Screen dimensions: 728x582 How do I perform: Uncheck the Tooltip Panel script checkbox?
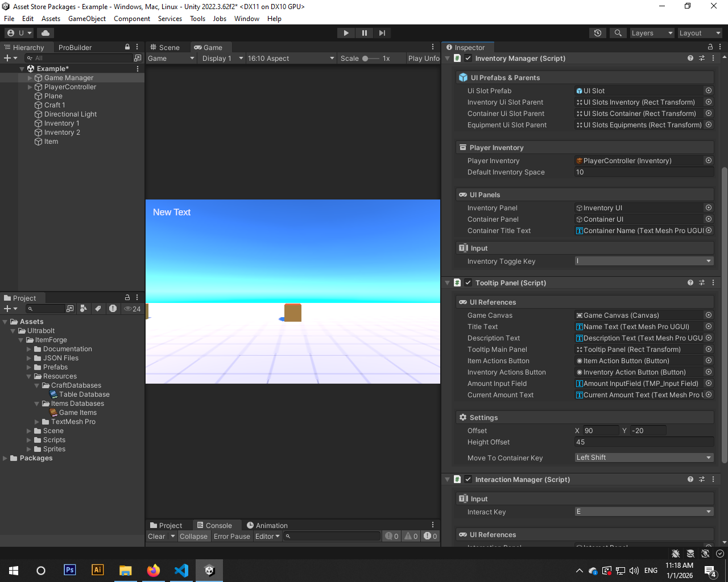point(468,282)
